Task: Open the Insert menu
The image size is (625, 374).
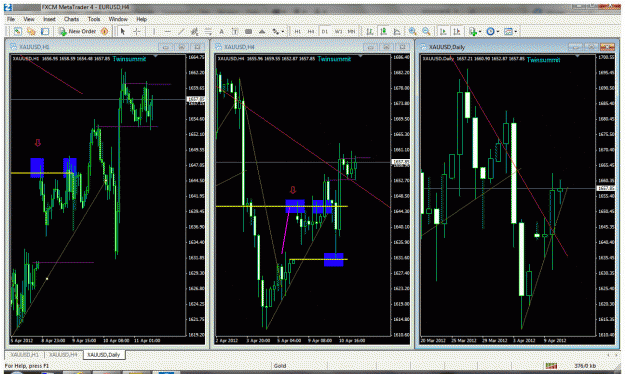Action: pos(49,19)
